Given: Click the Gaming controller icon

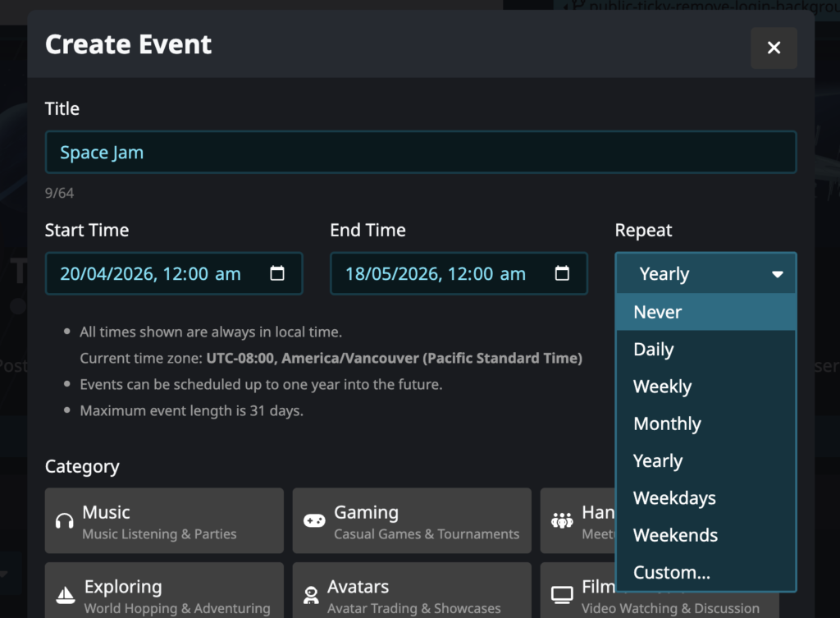Looking at the screenshot, I should (314, 521).
